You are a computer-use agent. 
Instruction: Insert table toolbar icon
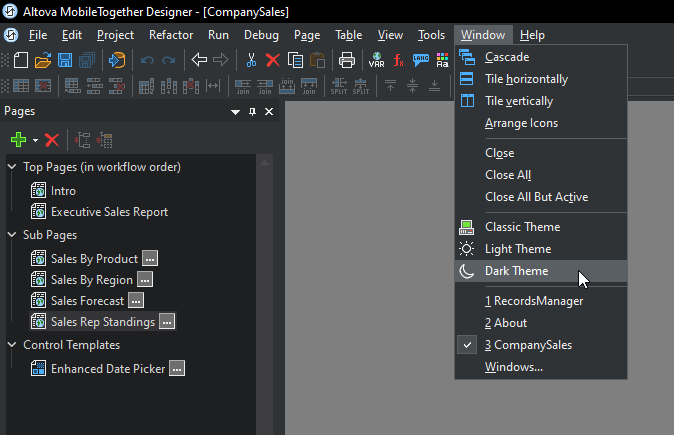click(x=21, y=86)
